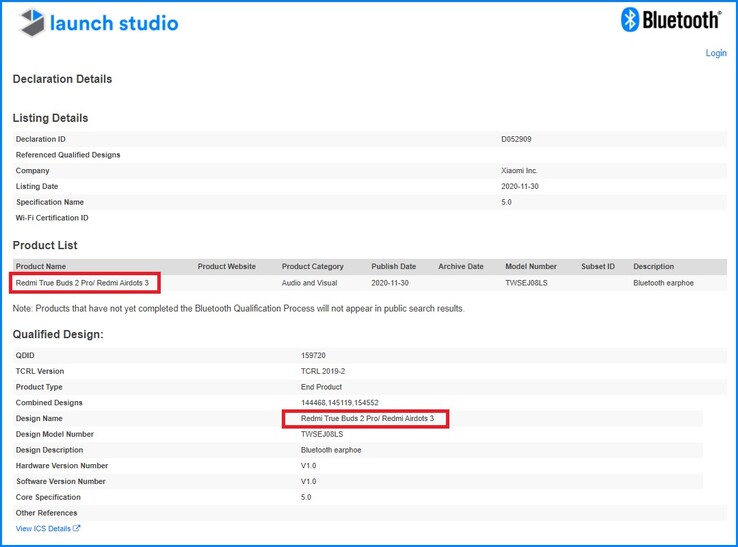Click Combined Designs value 144468,145119,154552
Viewport: 738px width, 547px height.
[x=341, y=402]
